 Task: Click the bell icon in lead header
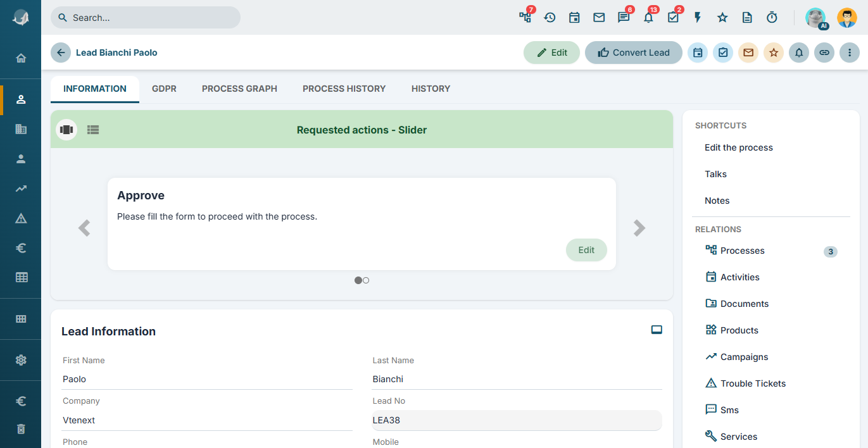click(799, 53)
